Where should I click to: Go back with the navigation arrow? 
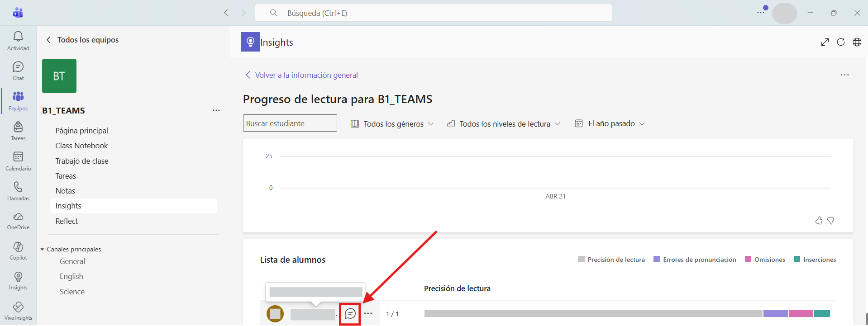pyautogui.click(x=226, y=13)
